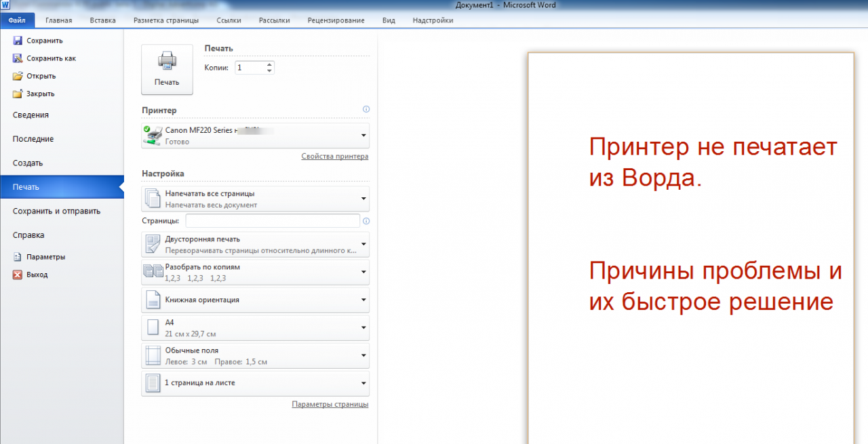Viewport: 868px width, 444px height.
Task: Expand the Двусторонняя печать options dropdown
Action: point(363,244)
